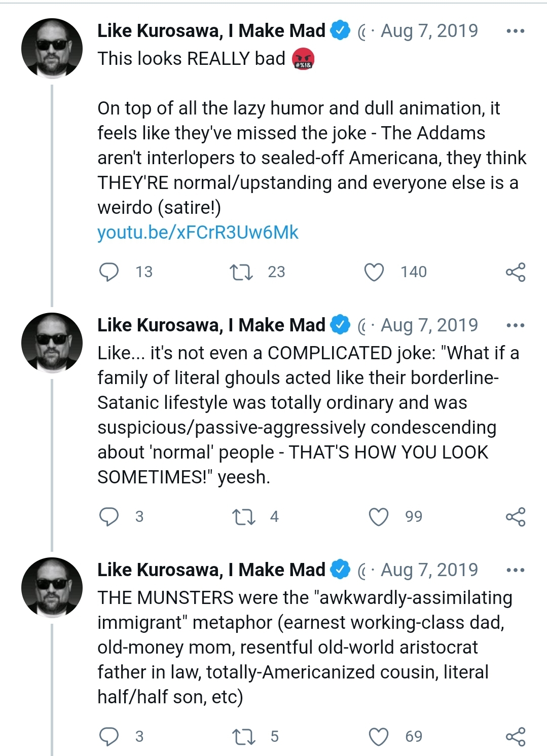Like THE MUNSTERS tweet with 69 likes
This screenshot has width=547, height=756.
click(x=378, y=737)
